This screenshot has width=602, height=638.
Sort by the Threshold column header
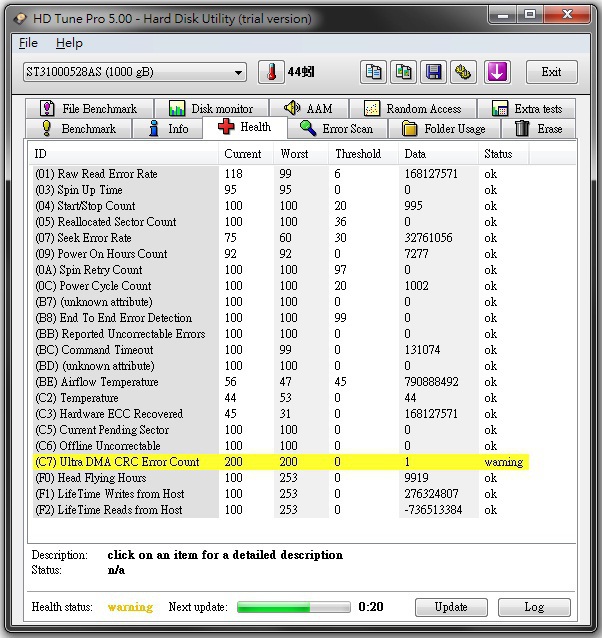pos(363,154)
